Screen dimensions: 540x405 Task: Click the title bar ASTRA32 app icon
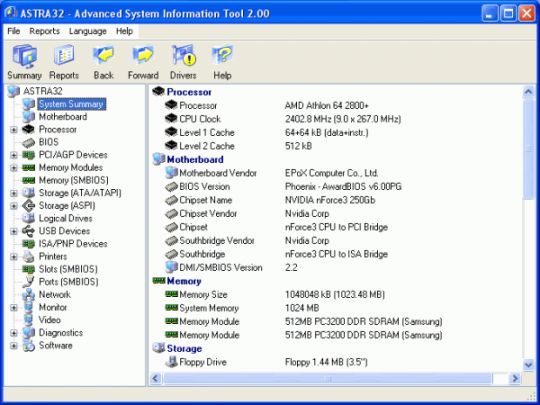point(11,12)
